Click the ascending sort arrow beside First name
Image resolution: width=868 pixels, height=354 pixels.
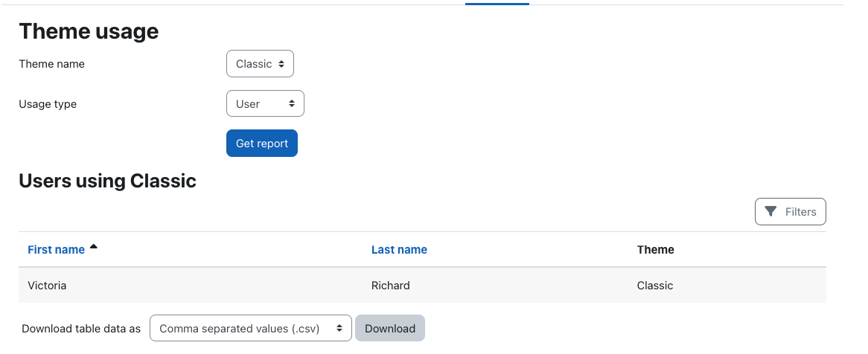pyautogui.click(x=94, y=247)
